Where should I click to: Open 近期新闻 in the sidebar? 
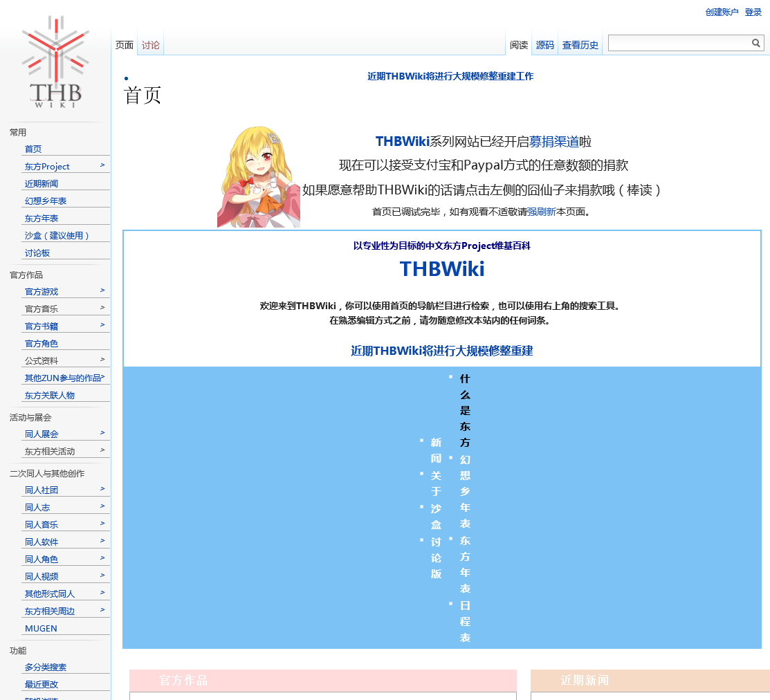[x=42, y=183]
